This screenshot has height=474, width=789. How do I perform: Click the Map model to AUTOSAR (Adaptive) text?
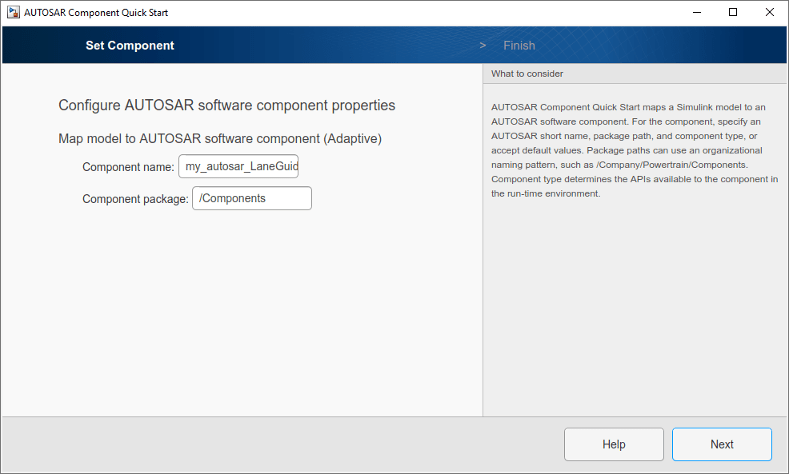[x=220, y=138]
